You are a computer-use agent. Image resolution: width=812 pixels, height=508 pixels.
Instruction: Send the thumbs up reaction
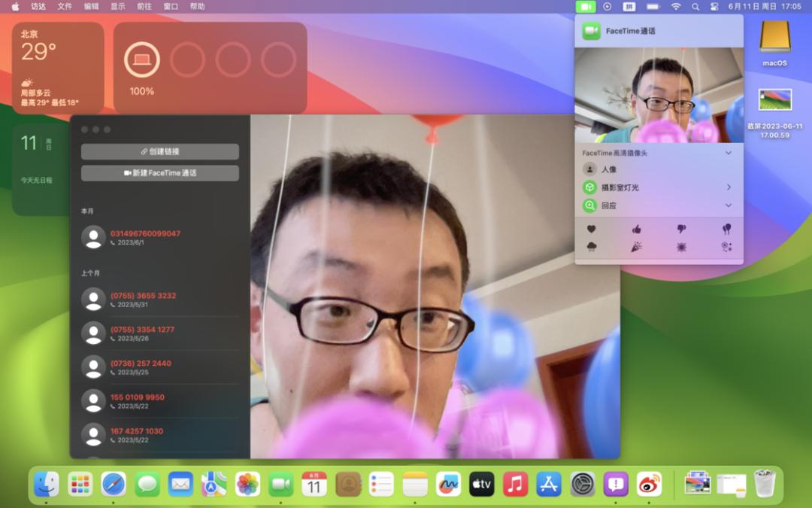coord(637,229)
